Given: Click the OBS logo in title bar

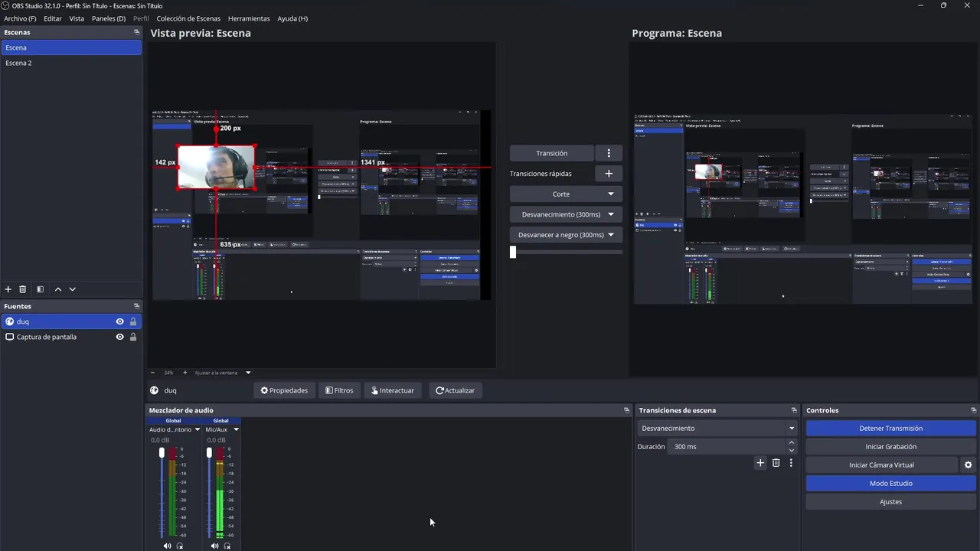Looking at the screenshot, I should pyautogui.click(x=5, y=5).
